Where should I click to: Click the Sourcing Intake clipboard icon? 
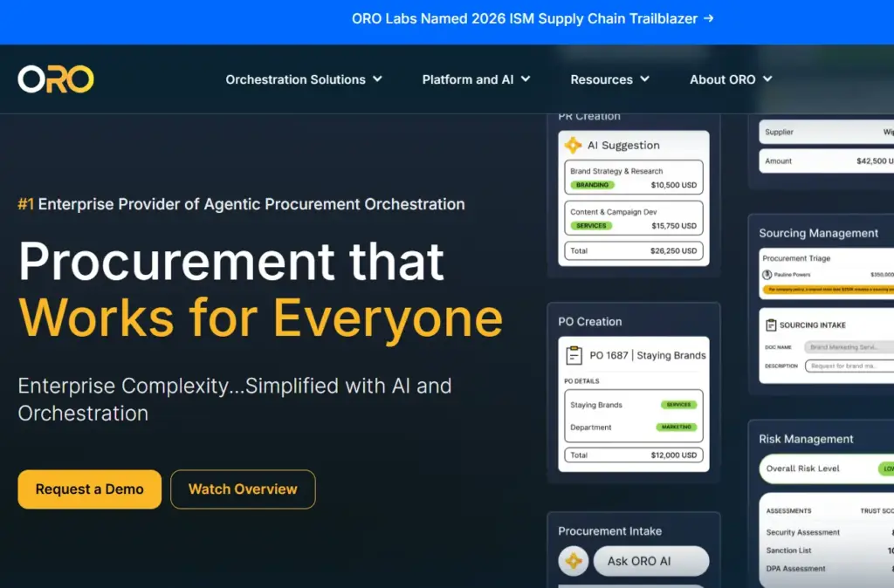click(771, 325)
